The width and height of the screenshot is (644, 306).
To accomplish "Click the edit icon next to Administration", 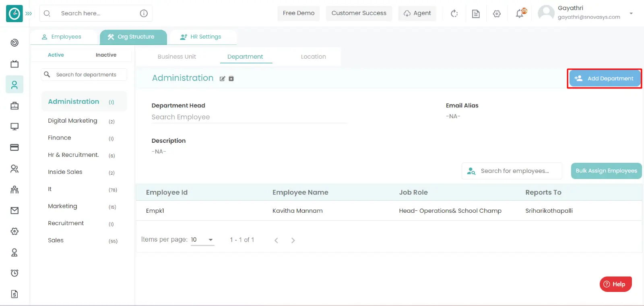I will (x=222, y=79).
